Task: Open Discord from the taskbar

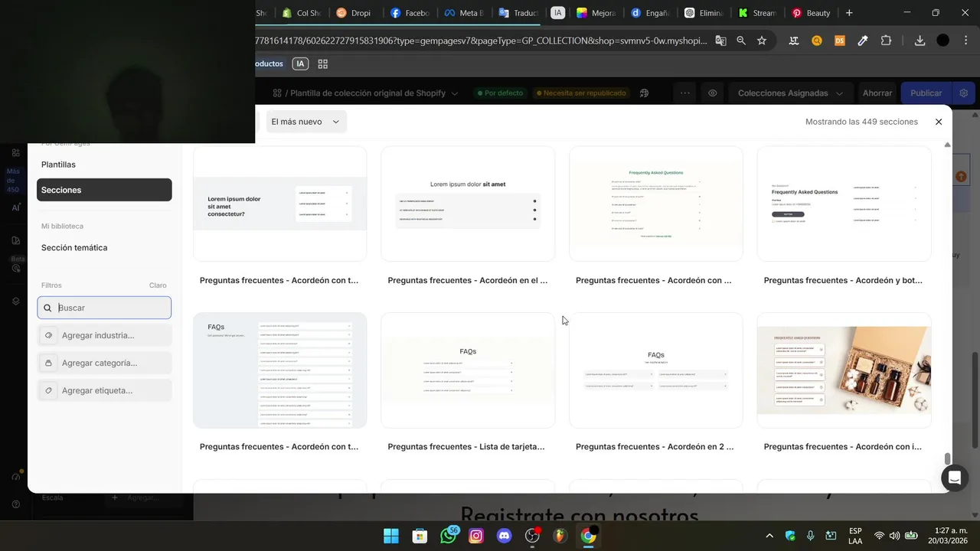Action: [x=504, y=536]
